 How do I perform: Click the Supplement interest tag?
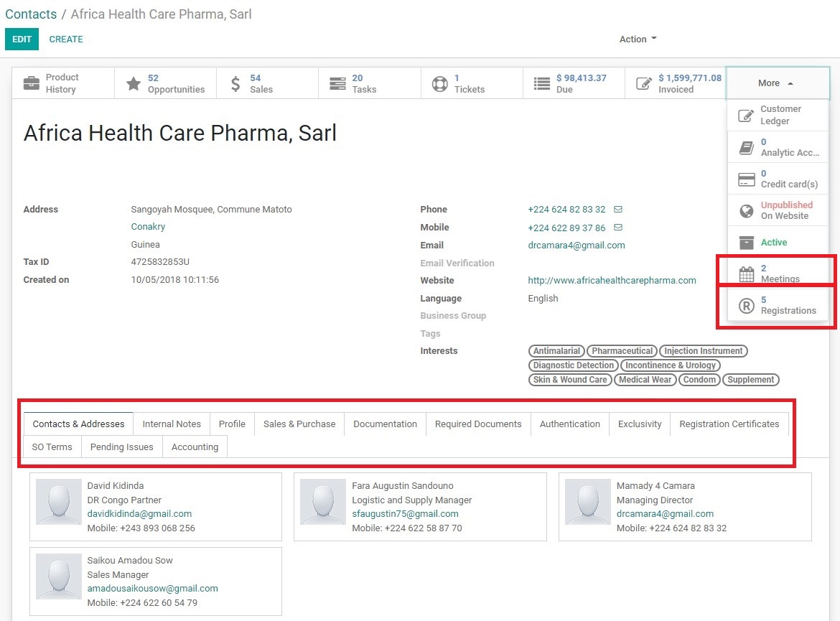coord(750,380)
